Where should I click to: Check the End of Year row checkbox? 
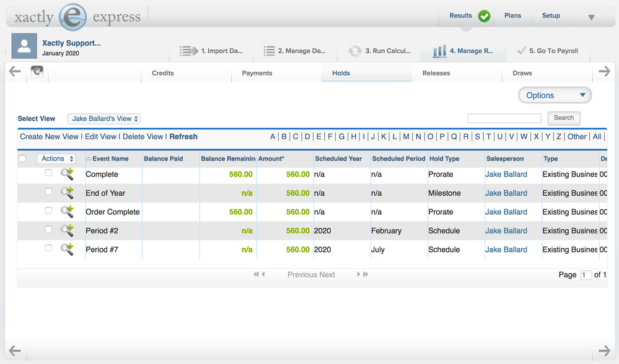click(x=48, y=192)
